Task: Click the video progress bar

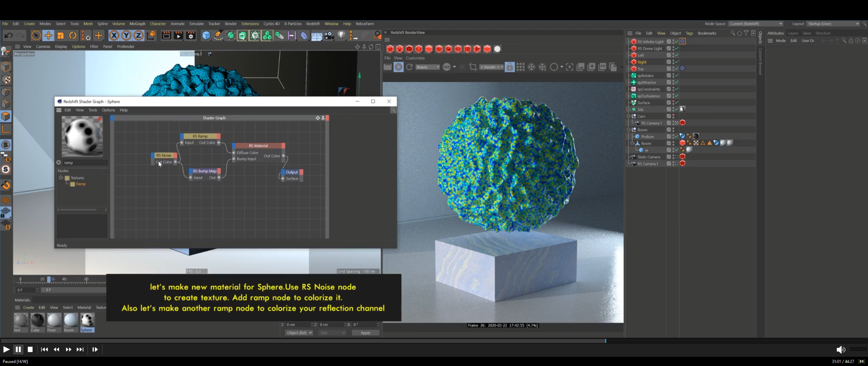Action: click(434, 341)
